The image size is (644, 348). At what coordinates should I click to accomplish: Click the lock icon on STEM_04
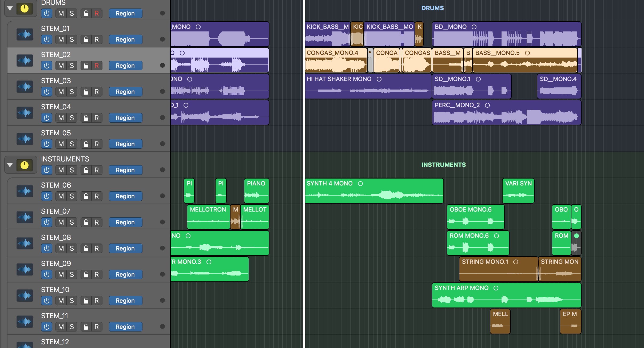click(x=86, y=118)
